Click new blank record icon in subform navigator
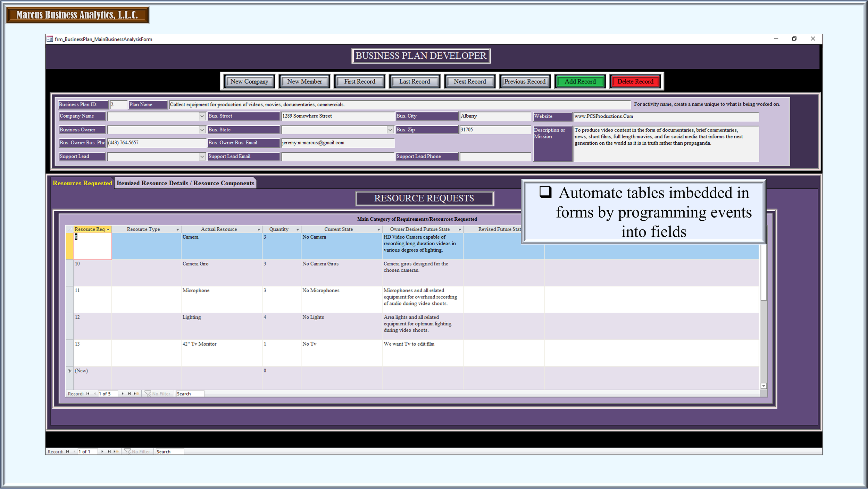 [x=136, y=394]
